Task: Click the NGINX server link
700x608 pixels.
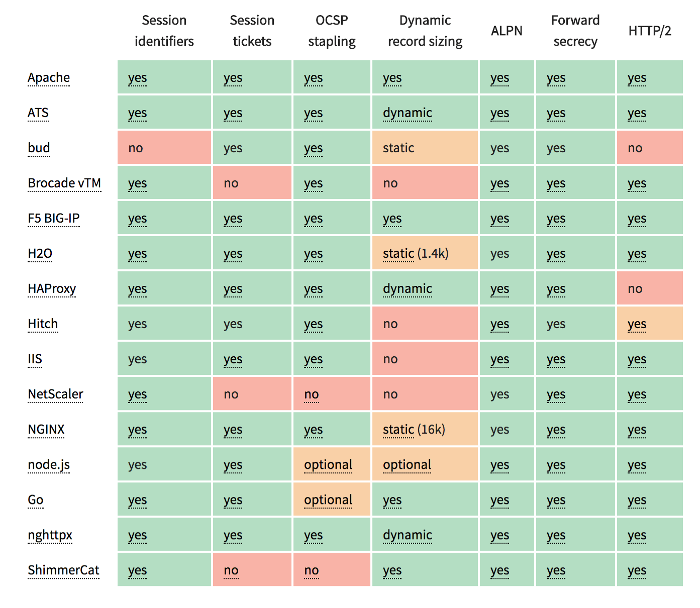Action: pyautogui.click(x=46, y=430)
